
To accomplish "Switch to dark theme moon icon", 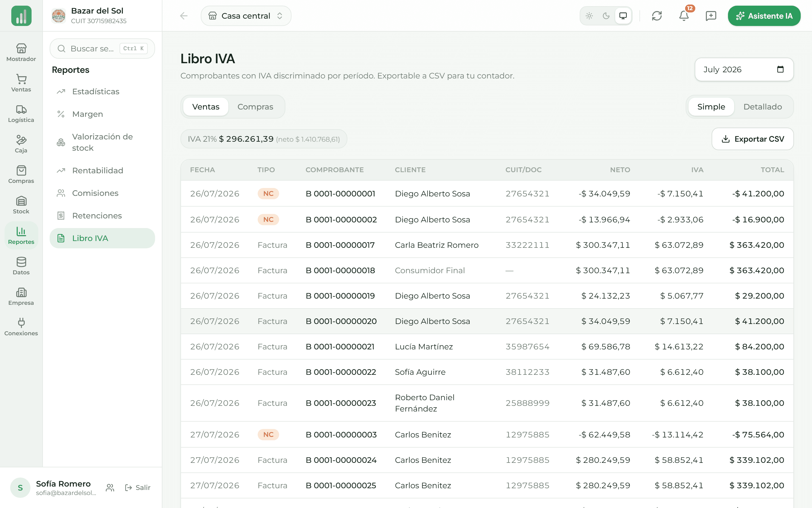I will (606, 16).
